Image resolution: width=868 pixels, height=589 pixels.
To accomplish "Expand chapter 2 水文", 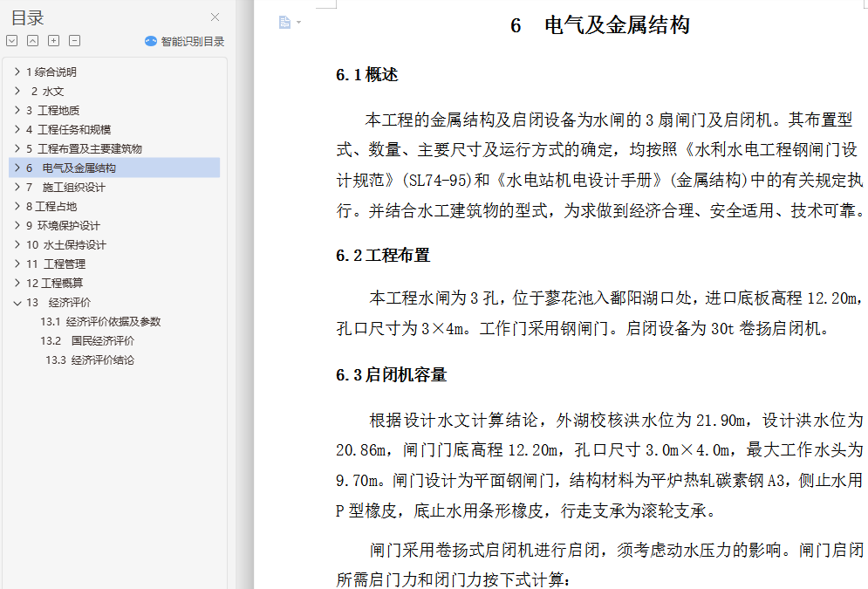I will click(17, 91).
